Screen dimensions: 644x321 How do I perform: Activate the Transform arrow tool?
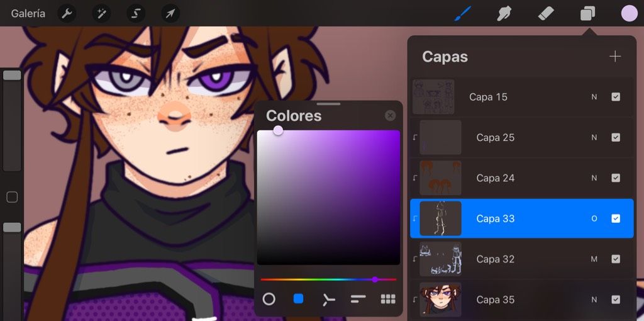coord(170,14)
